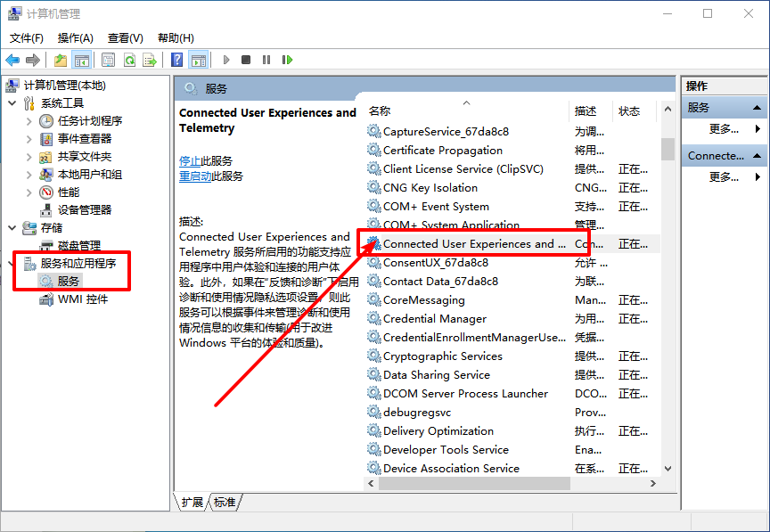This screenshot has height=532, width=770.
Task: Collapse the 系统工具 tree group
Action: point(12,102)
